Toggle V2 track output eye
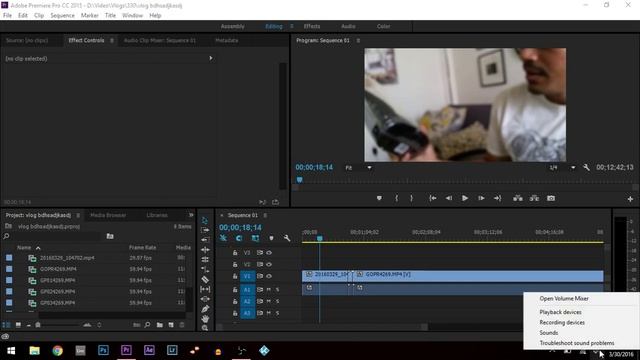The width and height of the screenshot is (640, 360). (x=269, y=264)
